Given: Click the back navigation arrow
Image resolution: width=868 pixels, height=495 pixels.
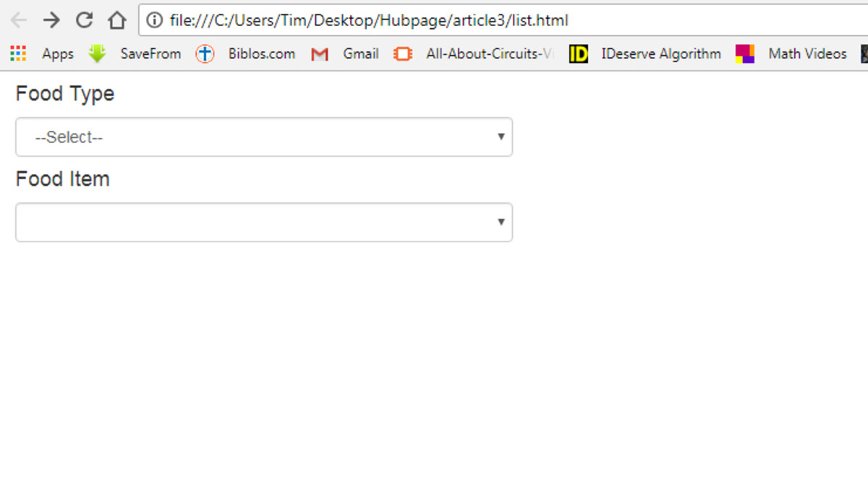Looking at the screenshot, I should (18, 20).
